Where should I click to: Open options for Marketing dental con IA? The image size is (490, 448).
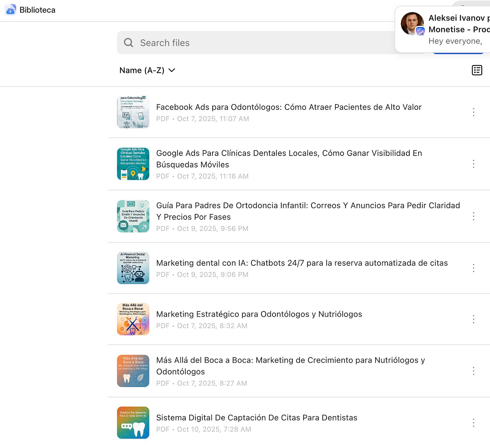click(474, 268)
